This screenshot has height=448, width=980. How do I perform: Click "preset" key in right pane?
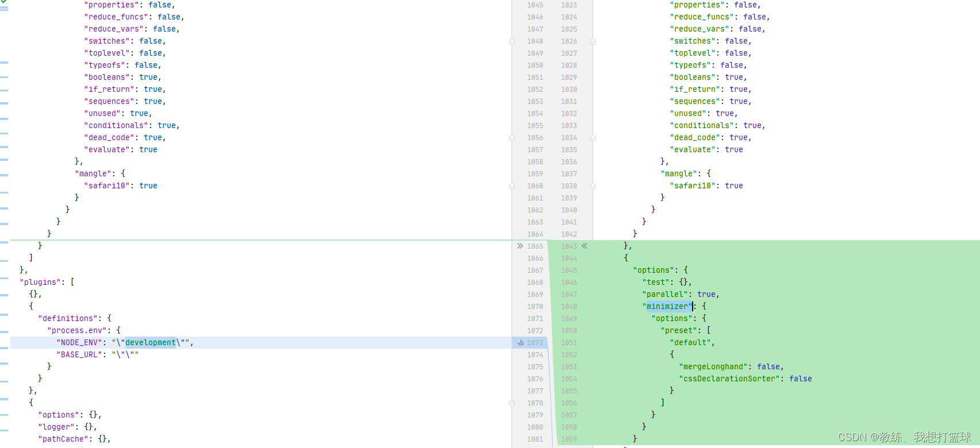click(x=679, y=330)
